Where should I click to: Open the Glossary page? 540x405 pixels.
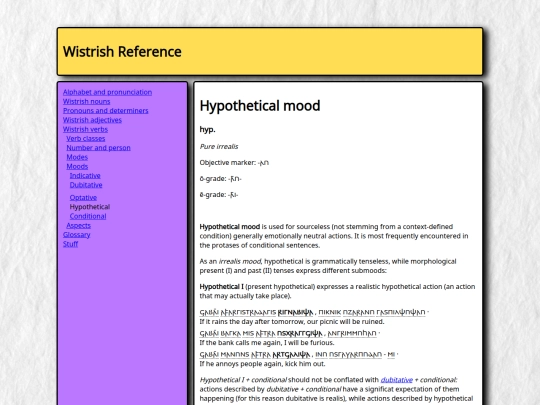[76, 235]
